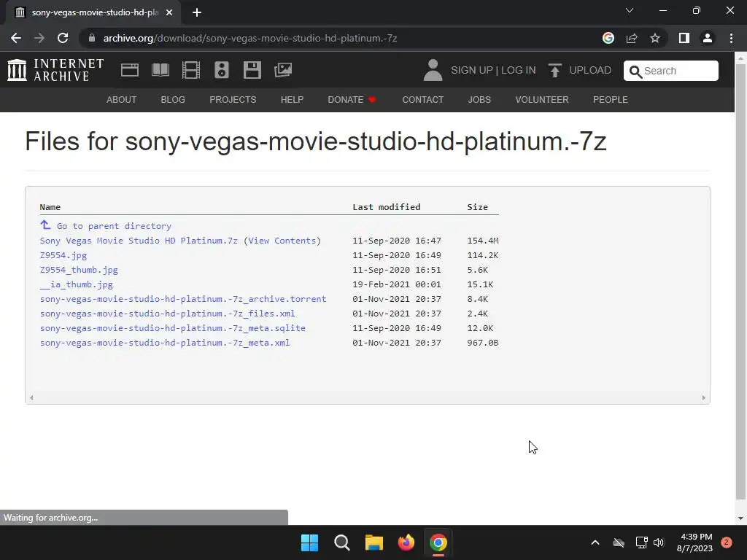Open the _files.xml file

167,314
